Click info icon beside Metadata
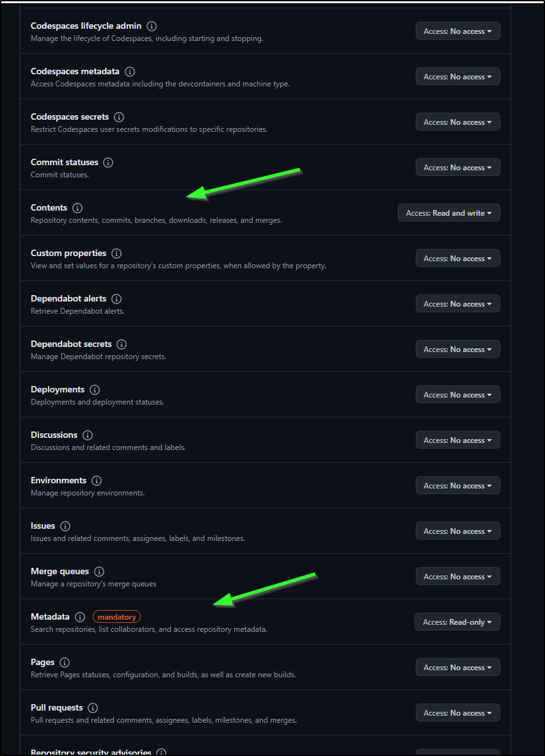The height and width of the screenshot is (756, 545). (x=80, y=616)
